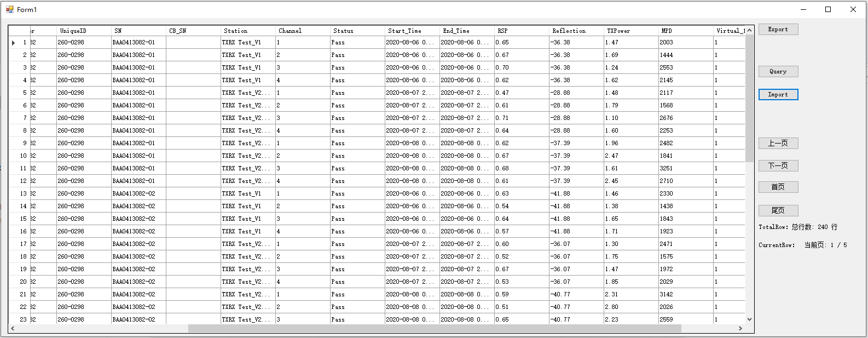
Task: Jump to last page with 尾页
Action: (x=778, y=210)
